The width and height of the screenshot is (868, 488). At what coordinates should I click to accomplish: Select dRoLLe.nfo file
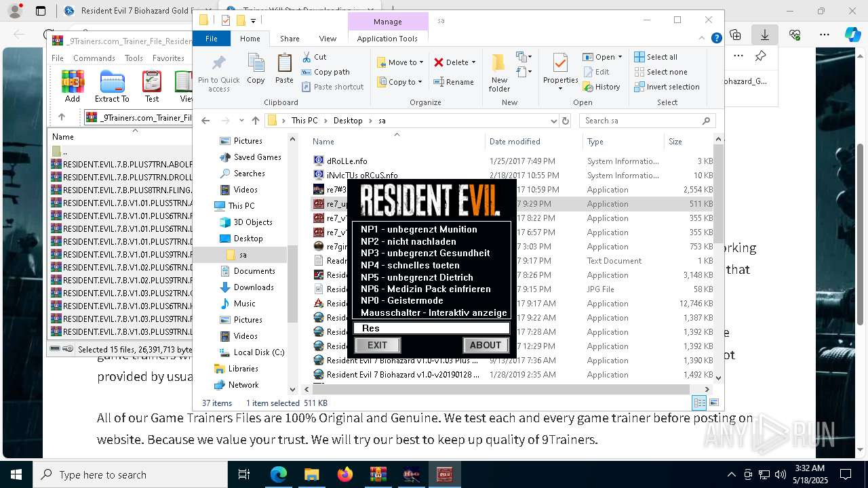(x=347, y=161)
